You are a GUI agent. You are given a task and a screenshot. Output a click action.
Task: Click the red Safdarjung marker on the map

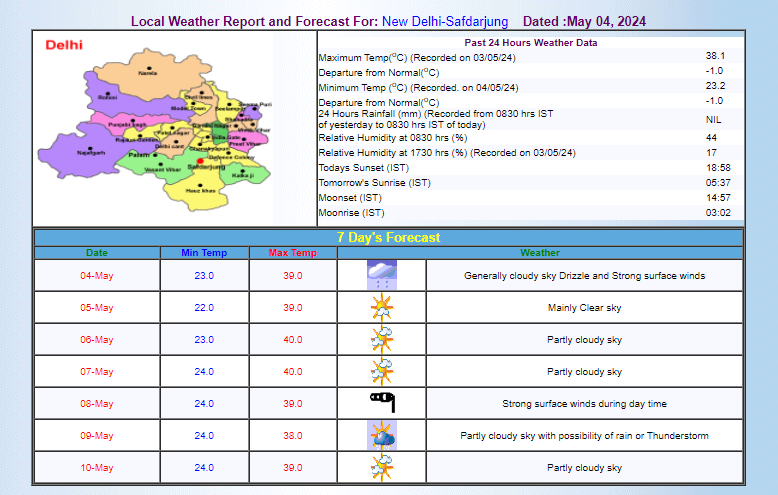(x=200, y=161)
